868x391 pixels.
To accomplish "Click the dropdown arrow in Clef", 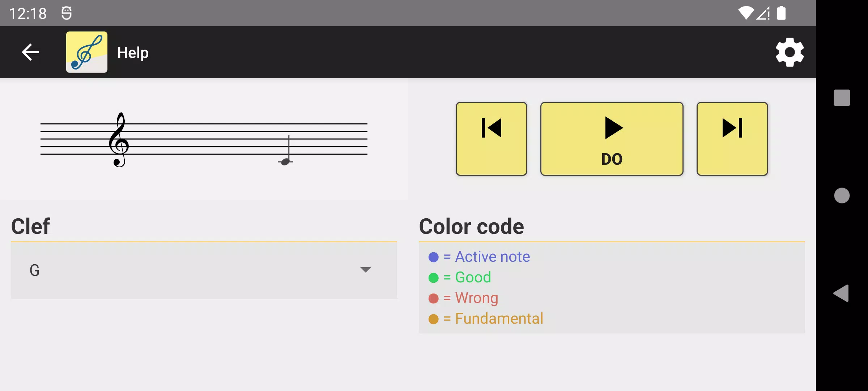I will tap(365, 270).
